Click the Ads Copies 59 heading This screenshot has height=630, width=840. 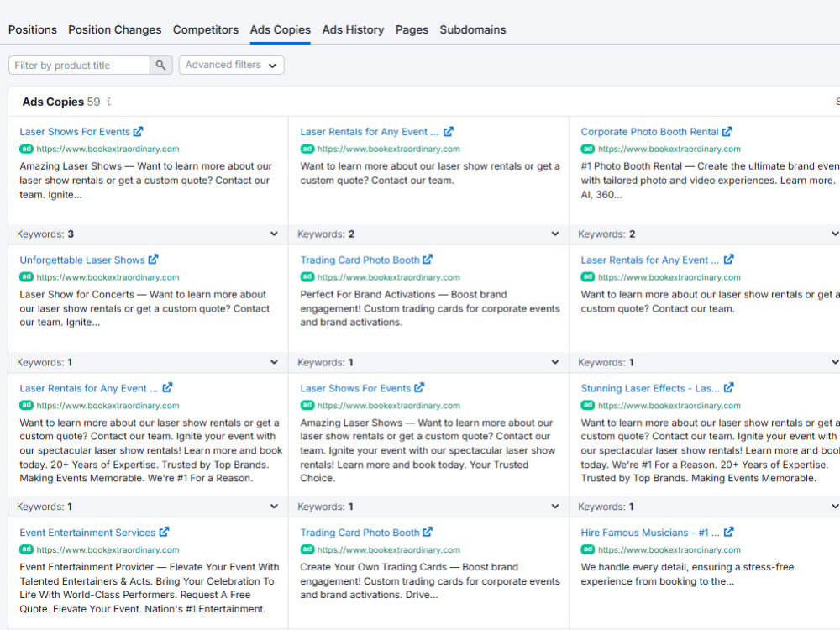pos(61,102)
